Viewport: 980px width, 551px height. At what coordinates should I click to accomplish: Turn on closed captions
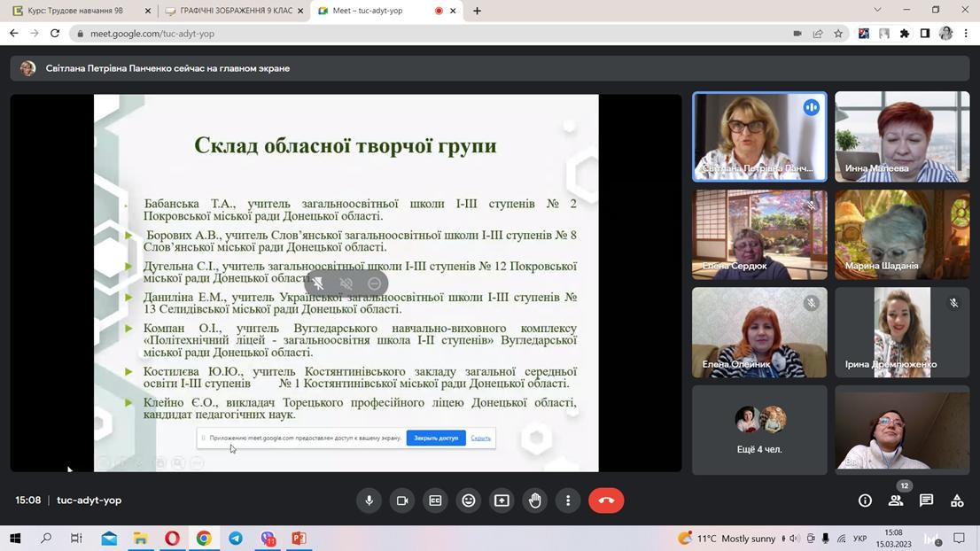click(x=435, y=501)
